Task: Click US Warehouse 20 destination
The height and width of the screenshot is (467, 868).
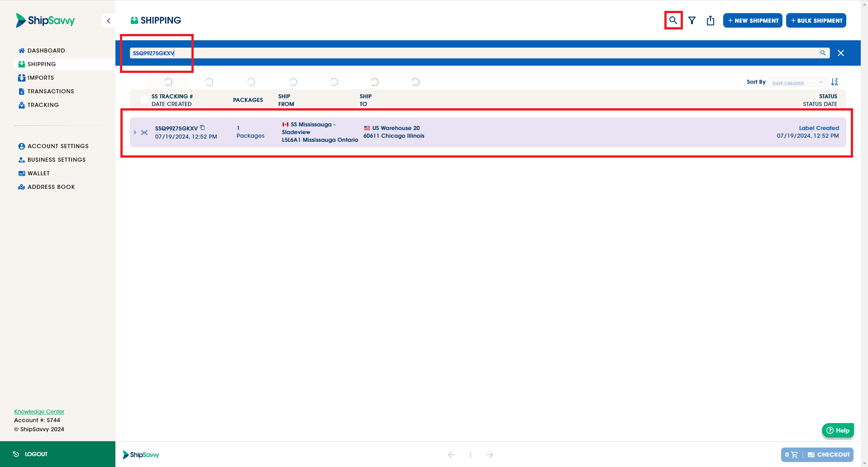Action: coord(396,128)
